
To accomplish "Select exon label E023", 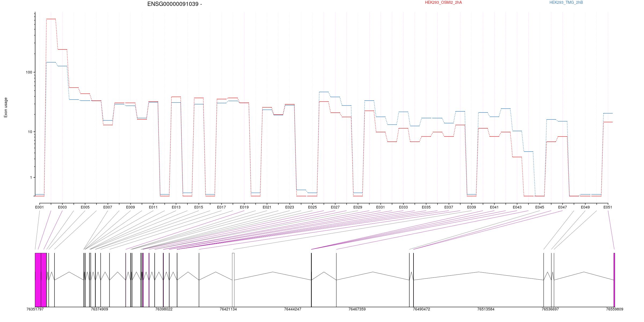I will 290,207.
